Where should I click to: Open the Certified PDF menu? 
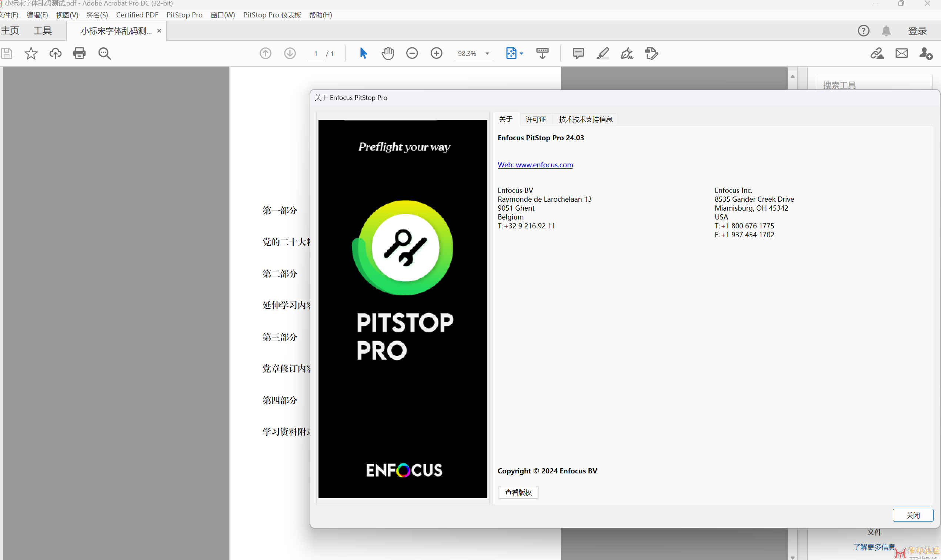[137, 15]
